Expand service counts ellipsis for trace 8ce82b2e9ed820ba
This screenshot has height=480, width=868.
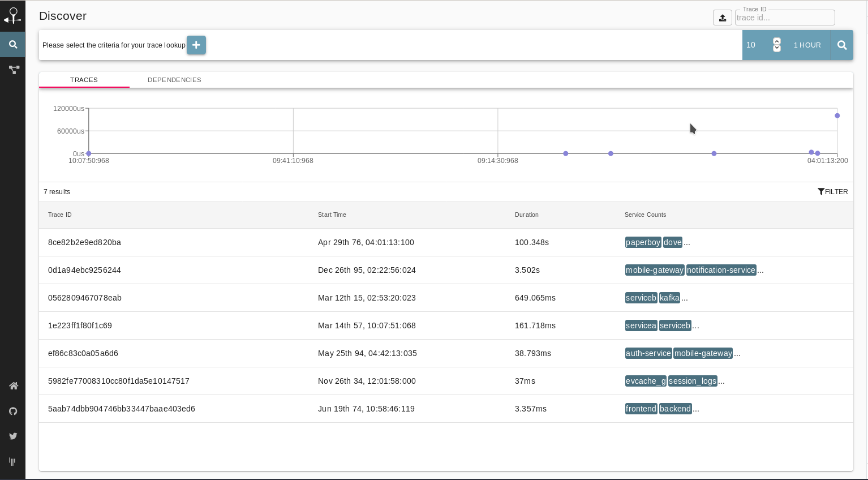(x=686, y=242)
